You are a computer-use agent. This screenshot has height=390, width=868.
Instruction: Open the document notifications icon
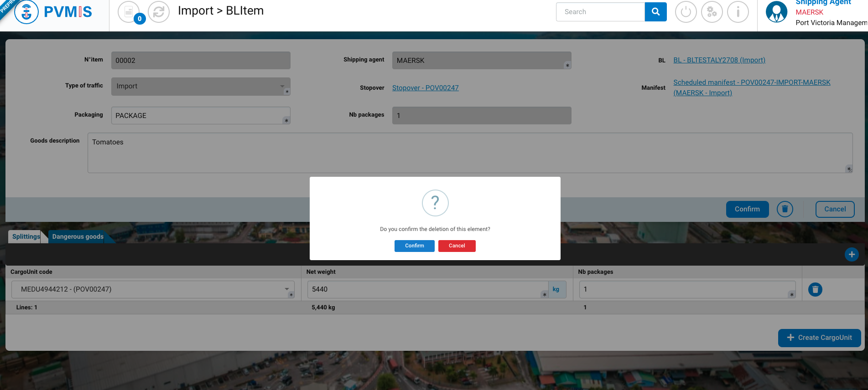(x=129, y=12)
